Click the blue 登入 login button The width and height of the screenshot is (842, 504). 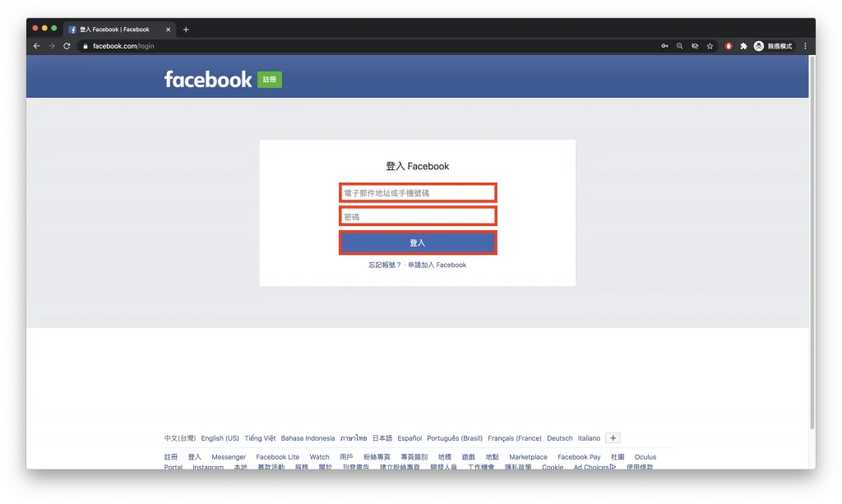418,243
